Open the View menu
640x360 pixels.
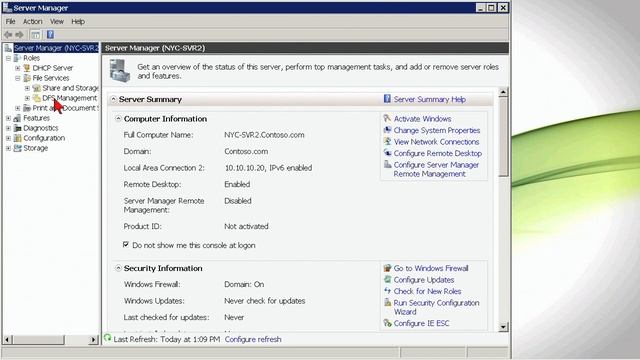click(57, 21)
